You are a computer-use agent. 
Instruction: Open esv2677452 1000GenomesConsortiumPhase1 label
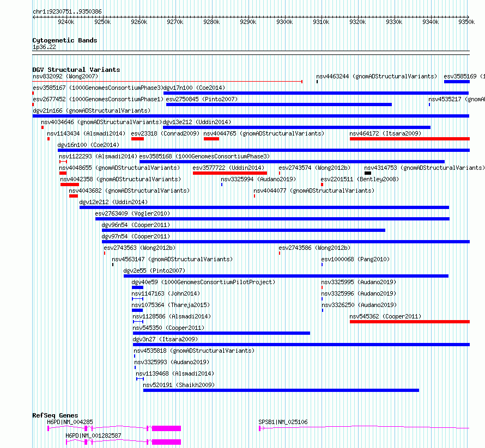coord(98,99)
